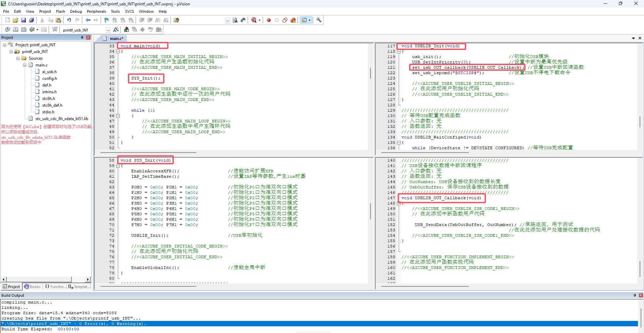The height and width of the screenshot is (333, 644).
Task: Select stc_usb_cdc_8h_xdata_bl51.lib in project tree
Action: click(x=62, y=119)
